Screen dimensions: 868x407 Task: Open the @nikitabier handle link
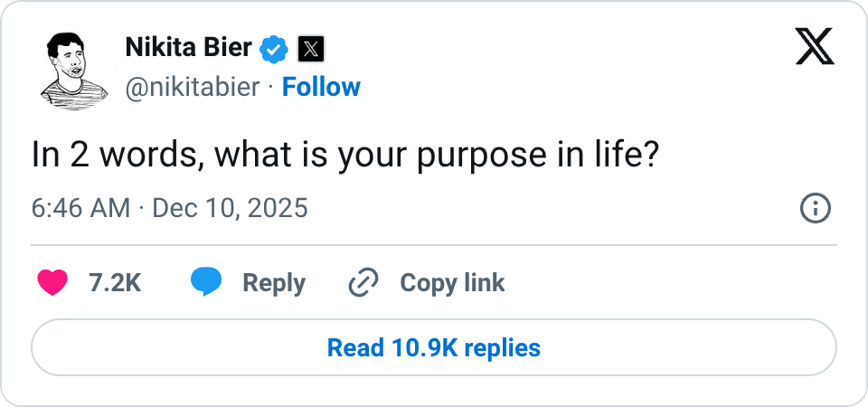click(193, 87)
